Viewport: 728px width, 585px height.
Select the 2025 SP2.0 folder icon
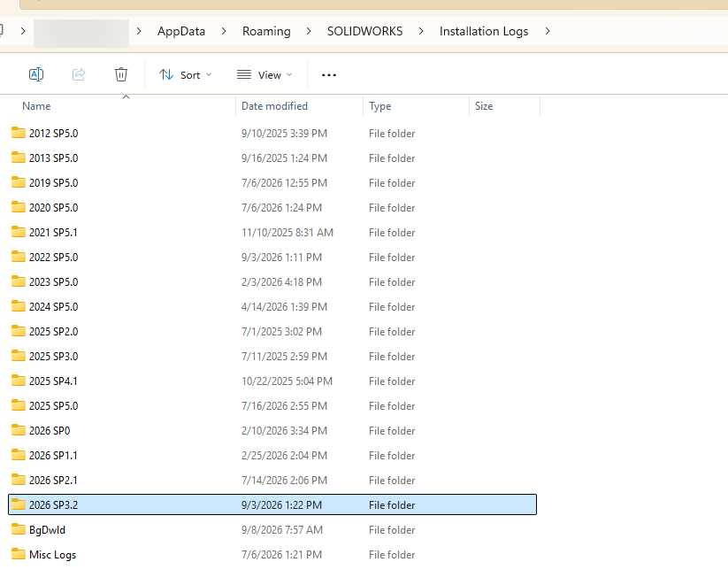[x=19, y=331]
